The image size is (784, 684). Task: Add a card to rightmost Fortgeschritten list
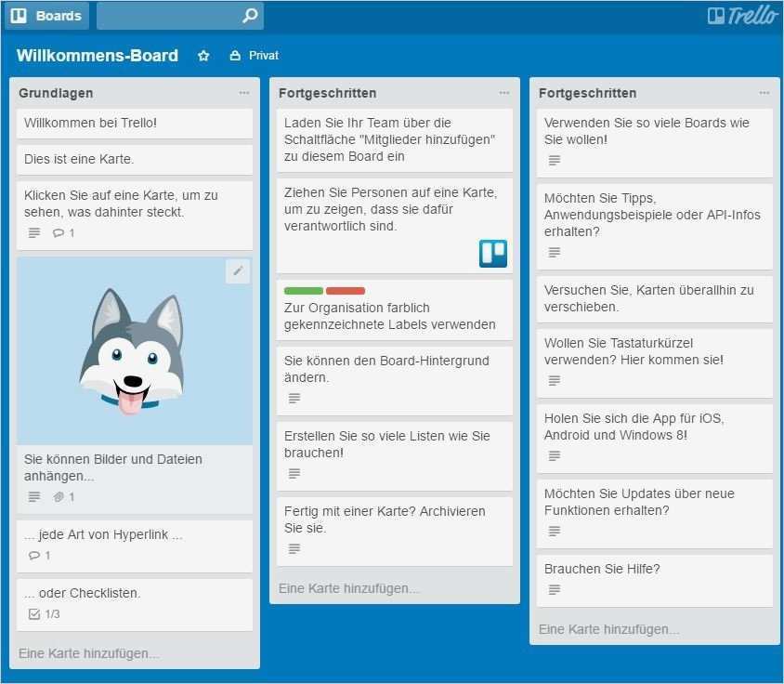[x=608, y=629]
